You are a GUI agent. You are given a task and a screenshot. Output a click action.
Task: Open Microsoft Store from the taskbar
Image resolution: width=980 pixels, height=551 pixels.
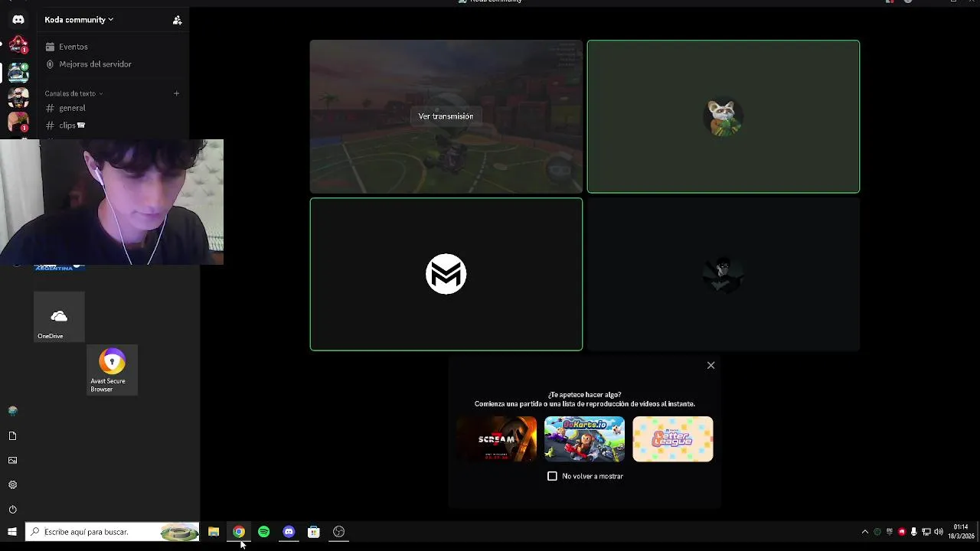[314, 532]
